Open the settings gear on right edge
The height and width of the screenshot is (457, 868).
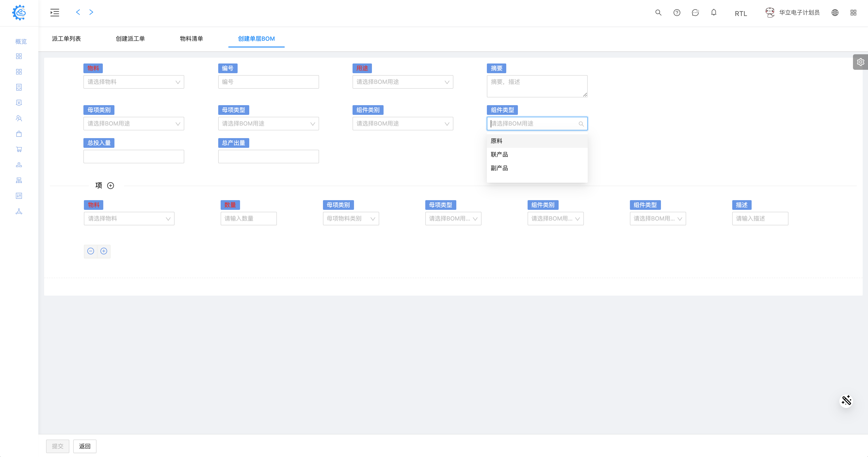[x=860, y=62]
